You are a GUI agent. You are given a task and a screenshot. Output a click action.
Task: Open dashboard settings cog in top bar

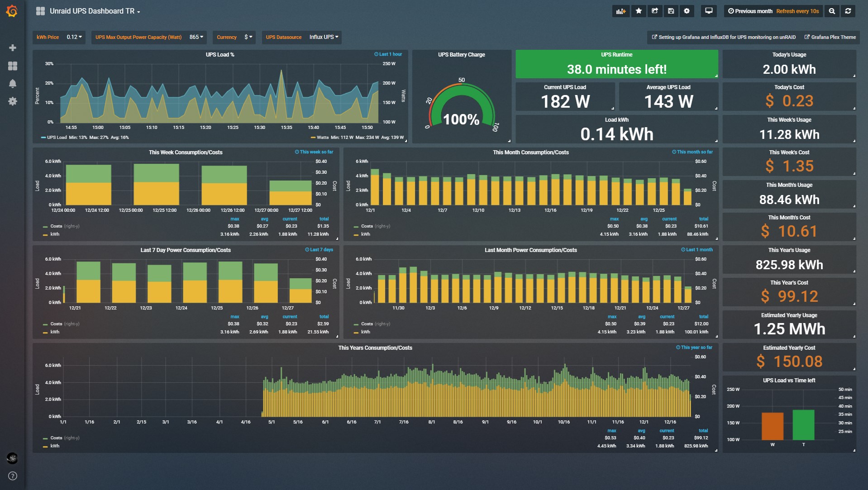coord(687,11)
